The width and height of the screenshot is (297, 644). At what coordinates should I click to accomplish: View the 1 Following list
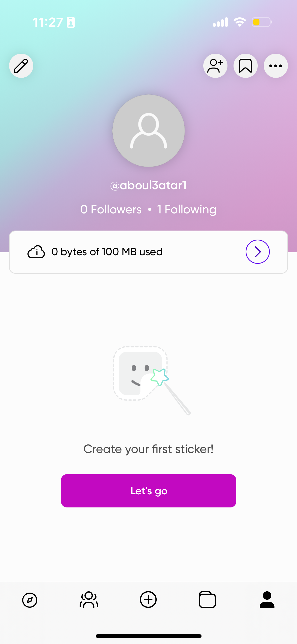tap(187, 209)
